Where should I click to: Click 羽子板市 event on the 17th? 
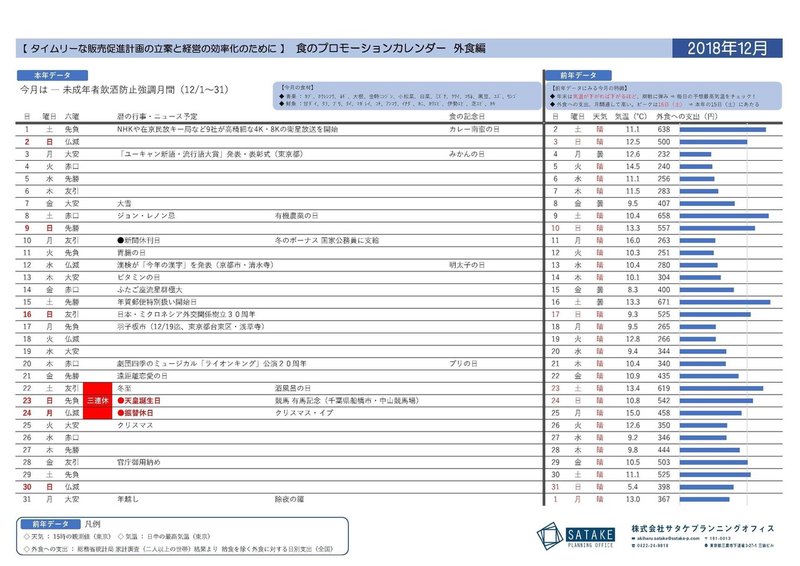click(191, 327)
